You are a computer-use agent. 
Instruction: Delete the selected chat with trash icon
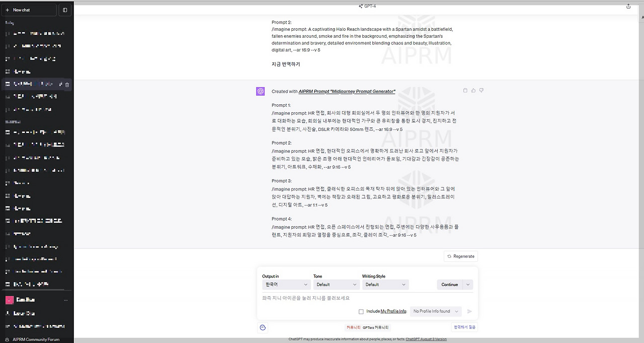tap(67, 84)
